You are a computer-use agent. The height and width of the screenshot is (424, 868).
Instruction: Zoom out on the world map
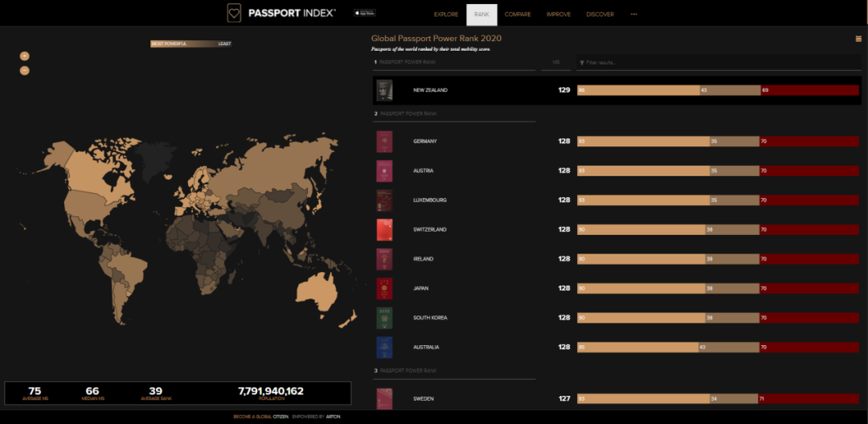[24, 70]
